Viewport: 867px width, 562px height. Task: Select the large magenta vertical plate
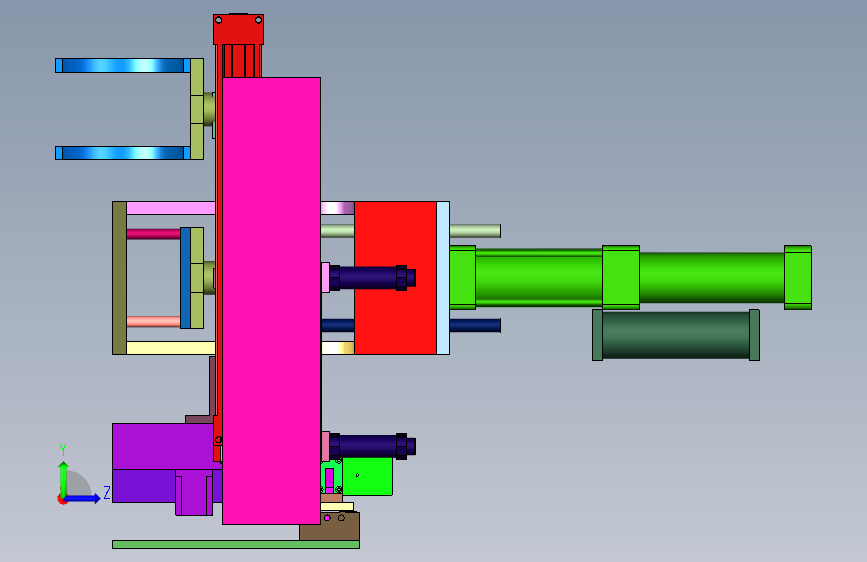coord(271,301)
